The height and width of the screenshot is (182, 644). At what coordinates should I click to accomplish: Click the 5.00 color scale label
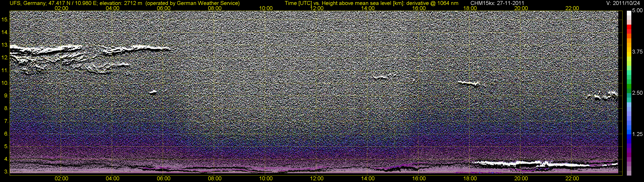pos(638,10)
